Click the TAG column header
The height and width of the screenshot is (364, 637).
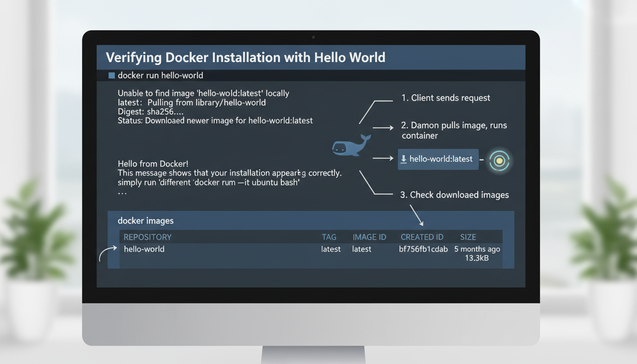[329, 237]
